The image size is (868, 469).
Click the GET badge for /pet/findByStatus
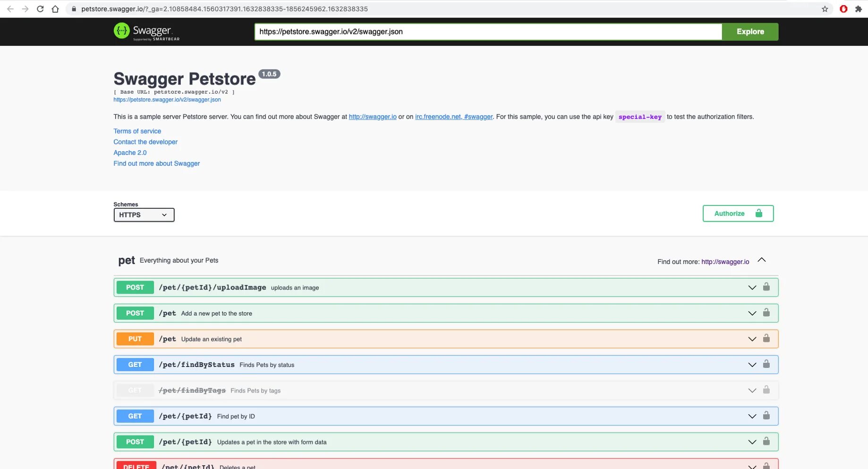[135, 365]
